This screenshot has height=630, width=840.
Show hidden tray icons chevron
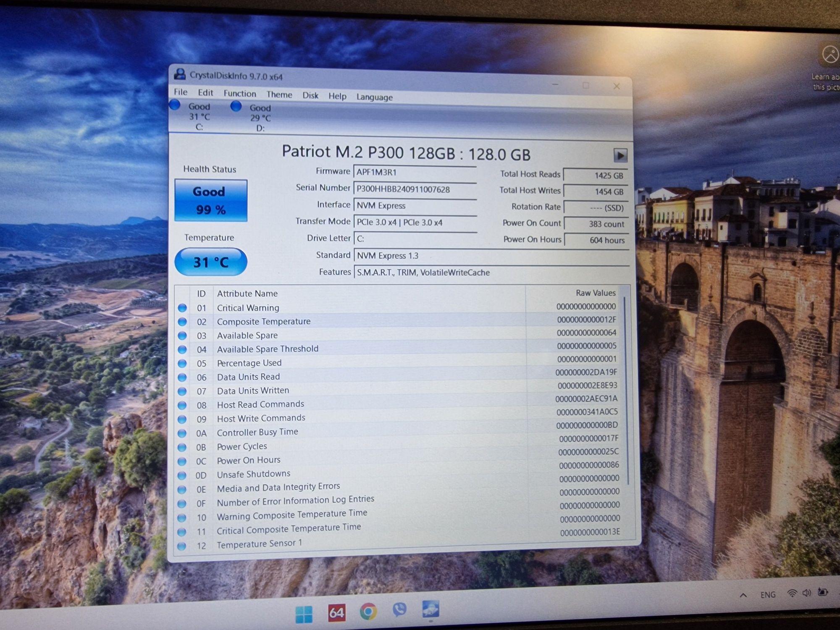pyautogui.click(x=743, y=595)
